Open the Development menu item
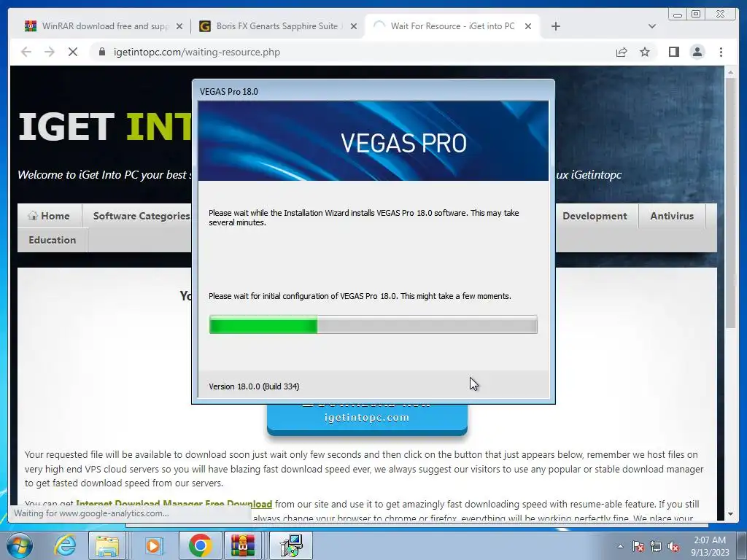 tap(595, 216)
